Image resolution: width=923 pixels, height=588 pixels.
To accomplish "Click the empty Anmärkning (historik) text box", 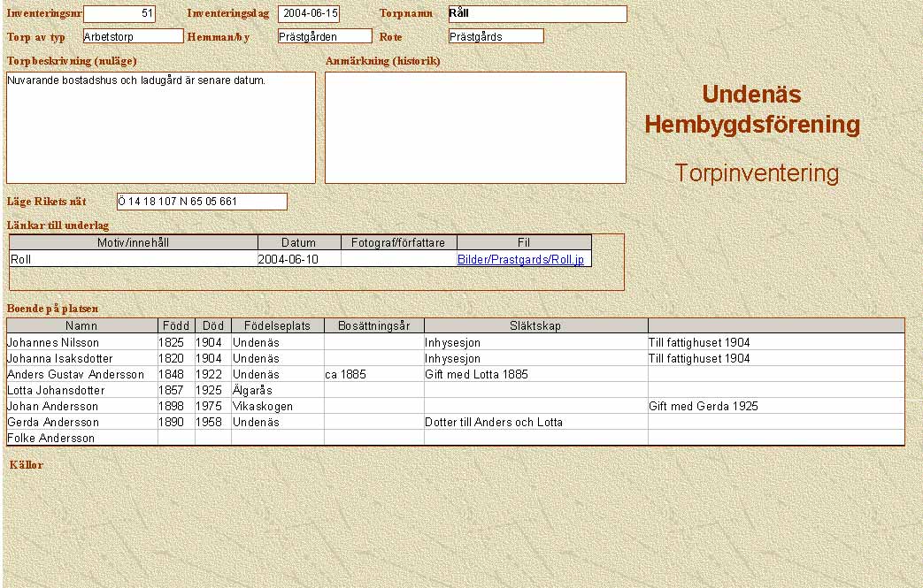I will (x=475, y=127).
